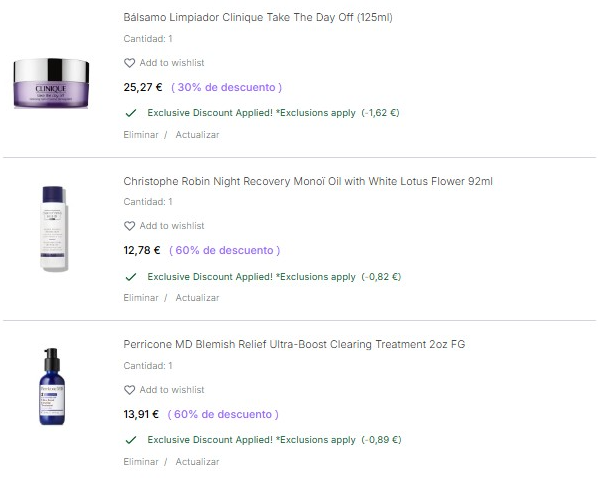610x478 pixels.
Task: Click heart icon for Perricone MD treatment
Action: 129,390
